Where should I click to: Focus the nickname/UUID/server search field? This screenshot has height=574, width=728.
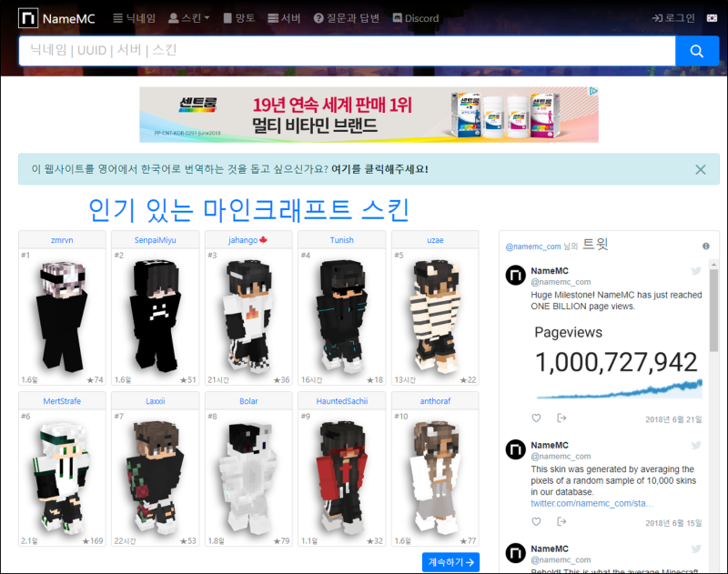pyautogui.click(x=347, y=51)
